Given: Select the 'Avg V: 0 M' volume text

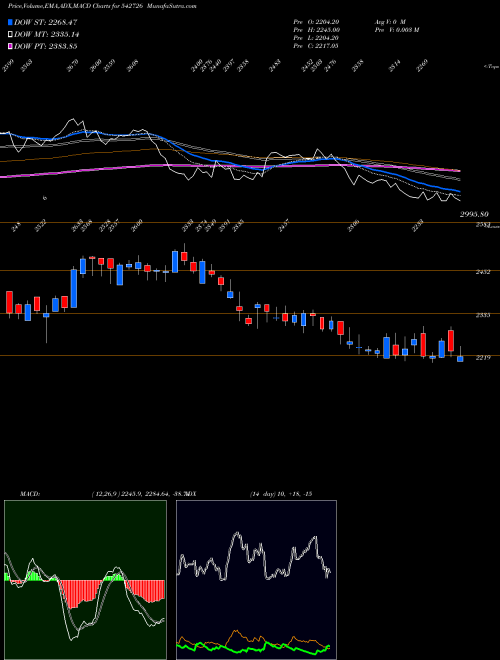Looking at the screenshot, I should [390, 22].
